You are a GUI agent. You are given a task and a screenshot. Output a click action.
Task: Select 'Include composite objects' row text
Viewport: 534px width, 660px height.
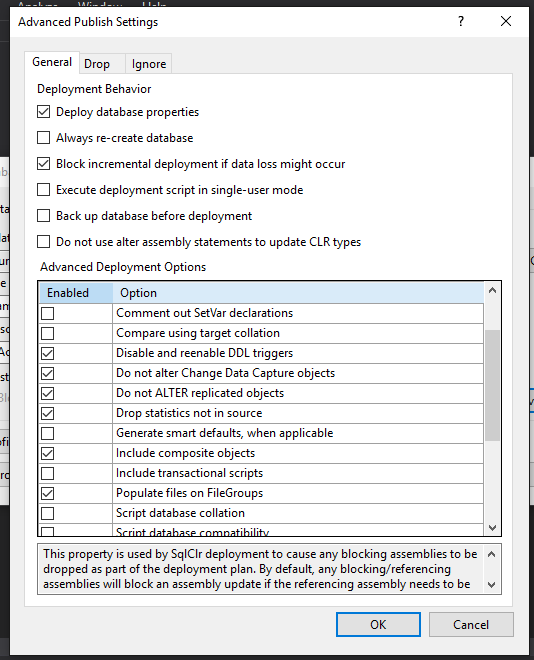186,453
